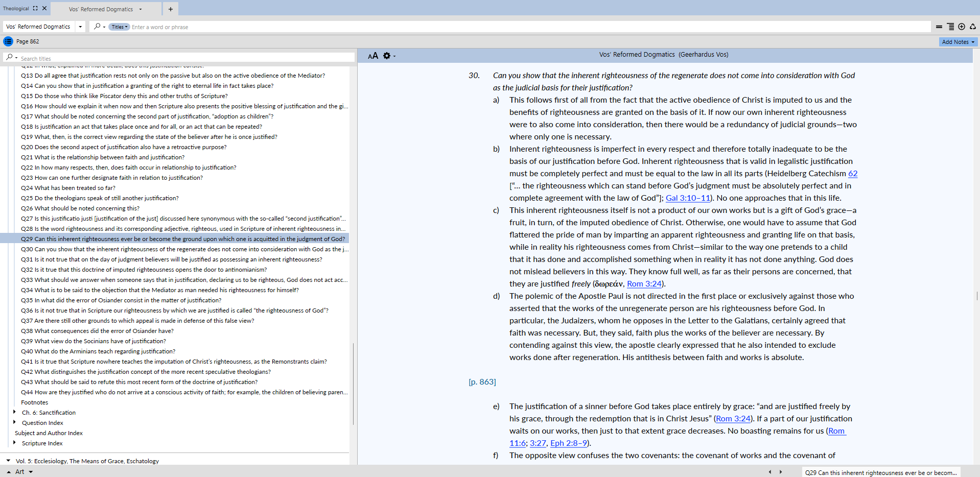980x477 pixels.
Task: Collapse Vol. 5: Ecclesiology section
Action: [8, 461]
